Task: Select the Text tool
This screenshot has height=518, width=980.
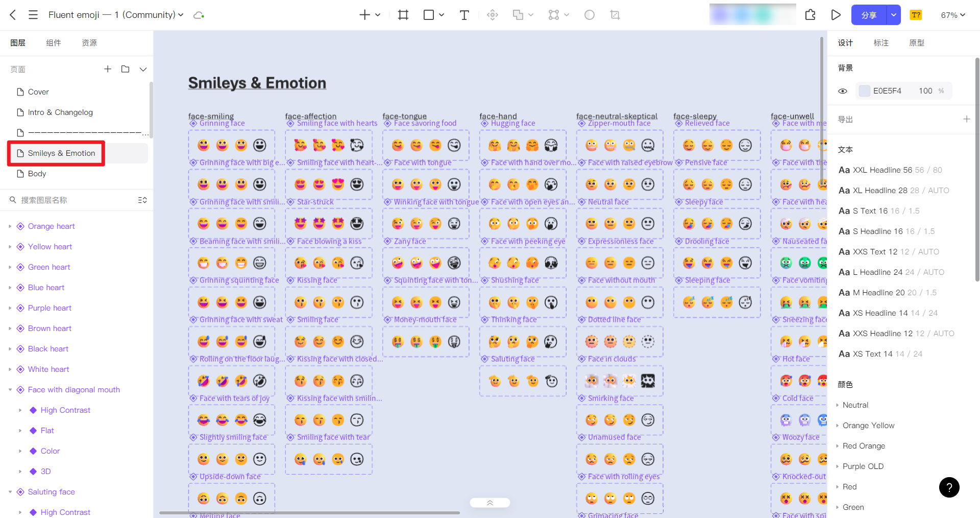Action: (x=464, y=15)
